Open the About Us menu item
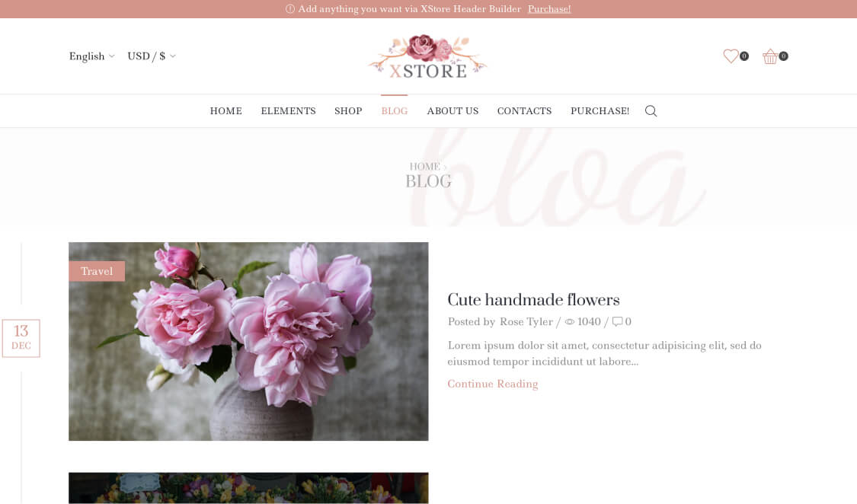This screenshot has height=504, width=857. 452,111
